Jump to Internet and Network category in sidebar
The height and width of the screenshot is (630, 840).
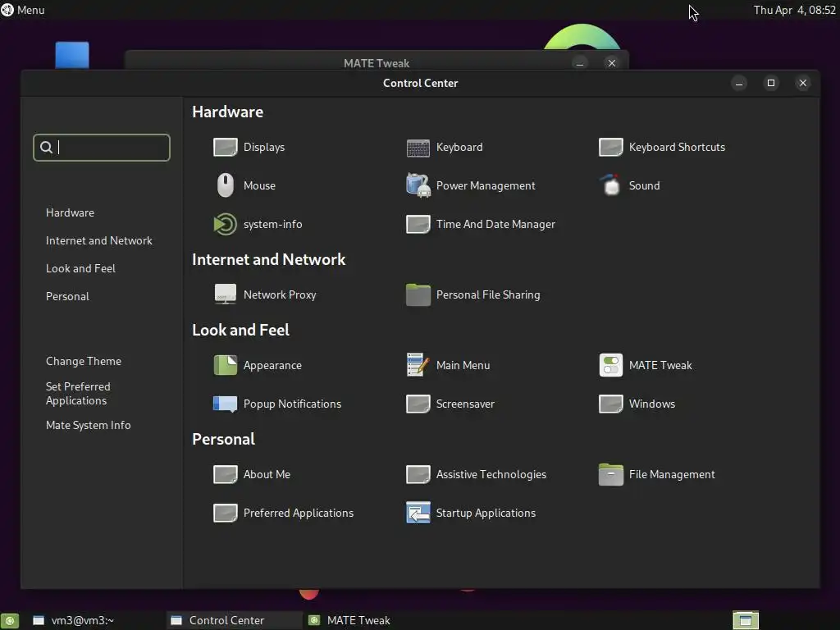pos(98,240)
